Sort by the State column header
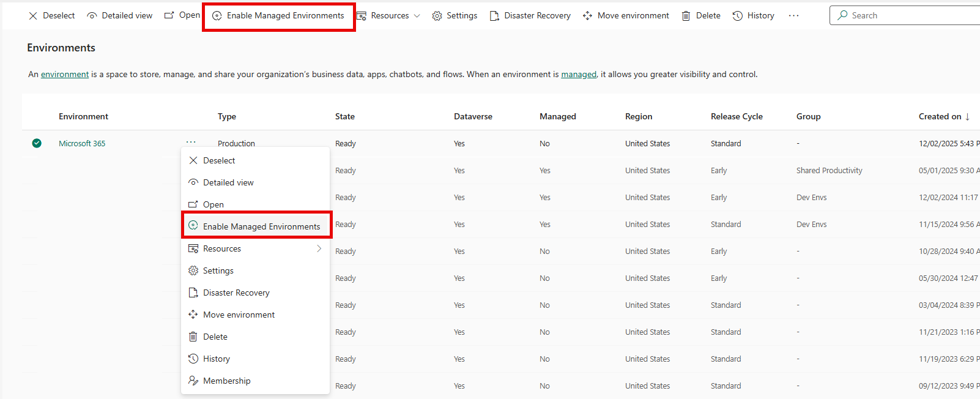The width and height of the screenshot is (980, 399). point(345,116)
